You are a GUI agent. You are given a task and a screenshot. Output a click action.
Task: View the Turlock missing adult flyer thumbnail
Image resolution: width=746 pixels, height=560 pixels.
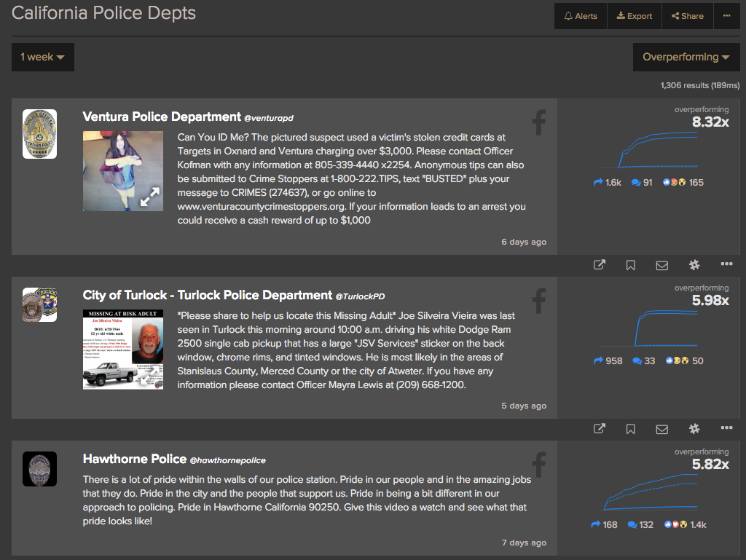tap(122, 349)
